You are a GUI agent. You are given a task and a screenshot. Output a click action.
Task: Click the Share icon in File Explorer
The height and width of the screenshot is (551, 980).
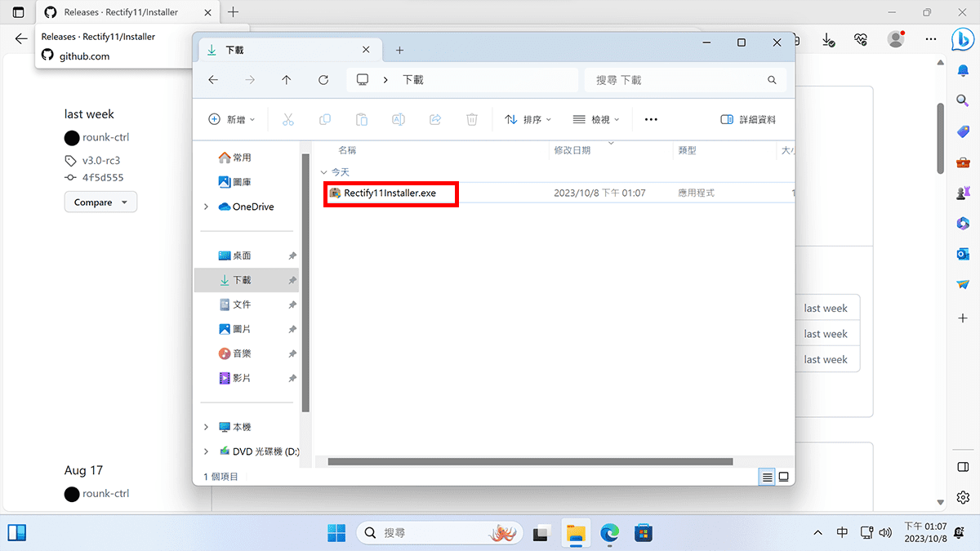pos(434,119)
